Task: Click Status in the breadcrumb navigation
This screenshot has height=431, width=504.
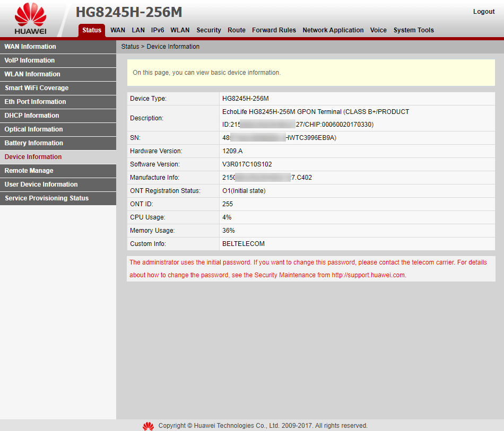Action: tap(130, 47)
